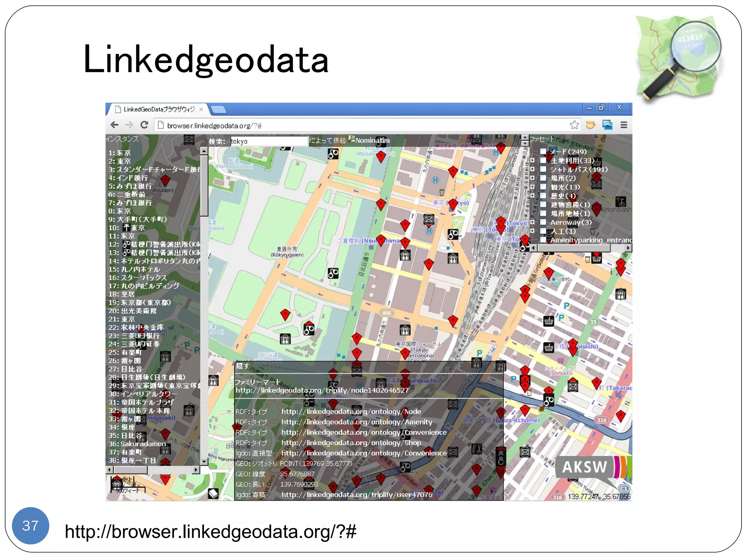The width and height of the screenshot is (747, 560).
Task: Click the police icon in Kokyo-gaien plaza
Action: tap(333, 273)
